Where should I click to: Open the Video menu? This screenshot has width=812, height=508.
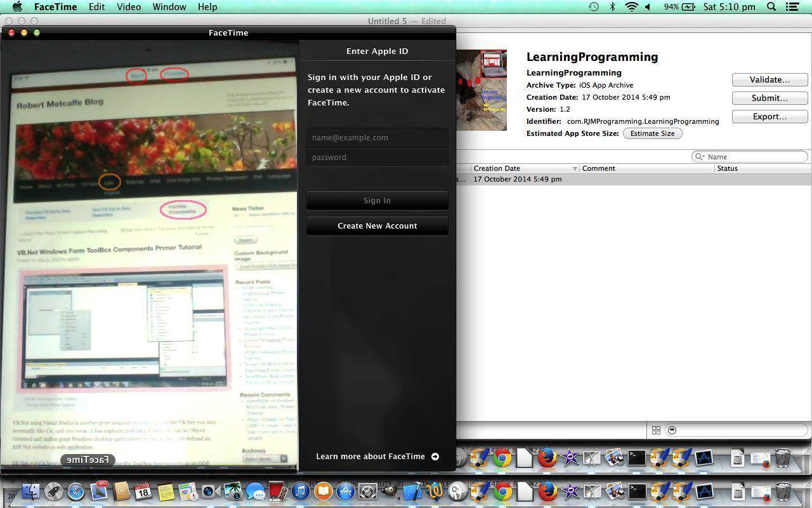[x=128, y=7]
